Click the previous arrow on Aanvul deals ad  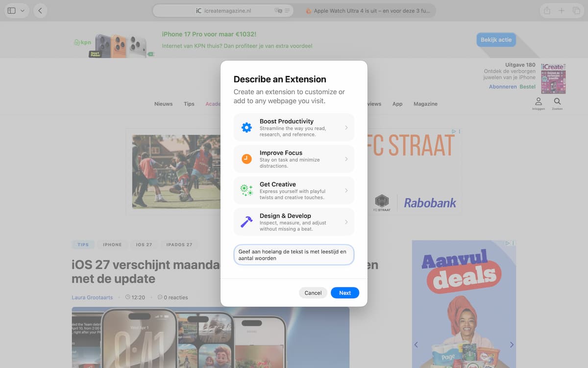[416, 345]
